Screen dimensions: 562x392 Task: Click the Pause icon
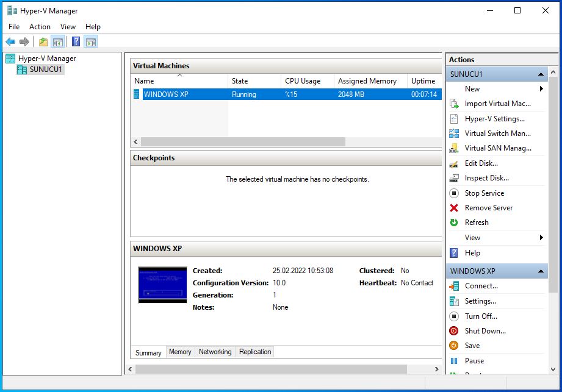(x=454, y=361)
